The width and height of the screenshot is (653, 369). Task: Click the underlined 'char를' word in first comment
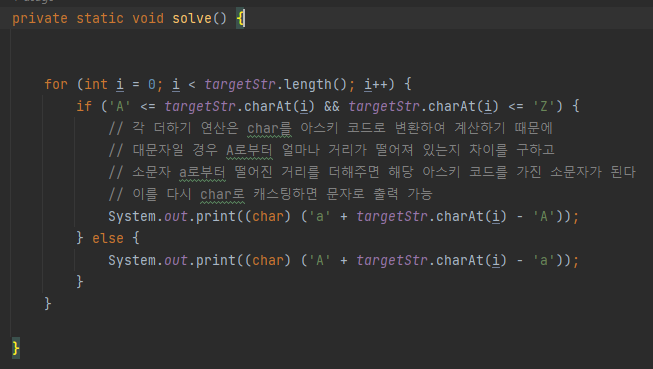[x=269, y=128]
